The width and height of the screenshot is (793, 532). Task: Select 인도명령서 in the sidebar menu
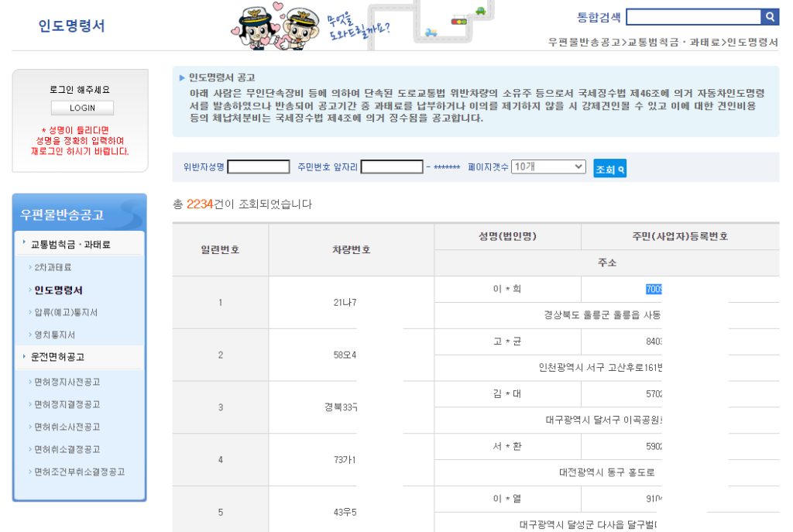[x=58, y=290]
